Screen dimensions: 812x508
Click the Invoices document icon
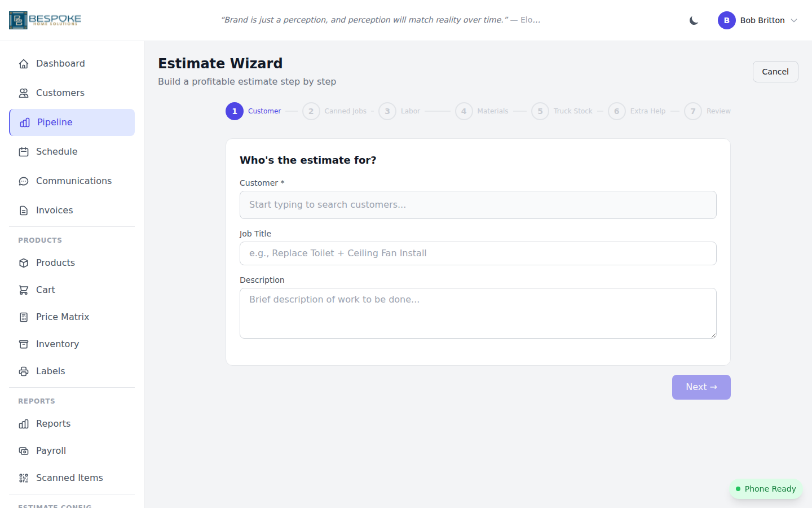pos(23,210)
